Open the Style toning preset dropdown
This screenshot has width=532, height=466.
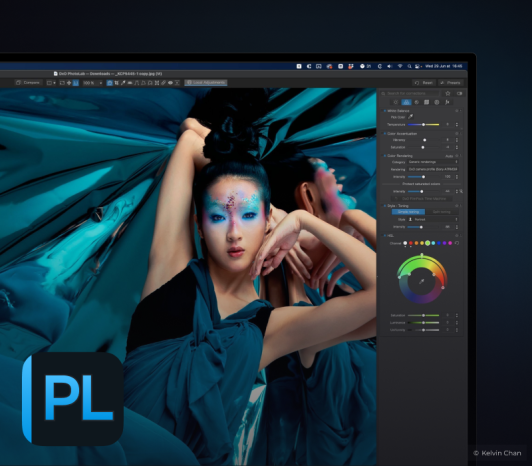pyautogui.click(x=433, y=220)
